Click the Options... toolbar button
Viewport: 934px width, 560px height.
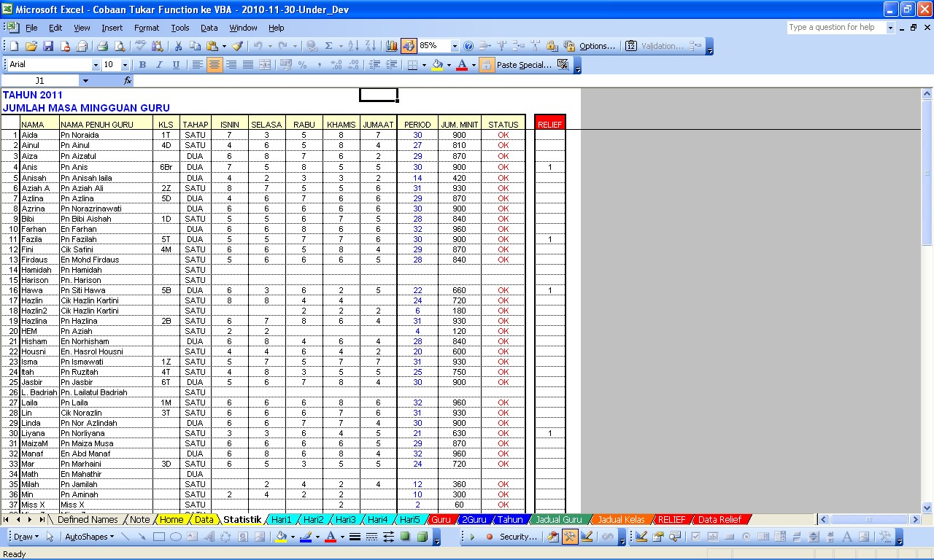(x=597, y=46)
